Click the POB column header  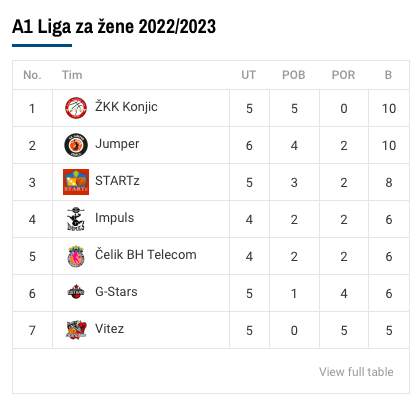tap(294, 75)
